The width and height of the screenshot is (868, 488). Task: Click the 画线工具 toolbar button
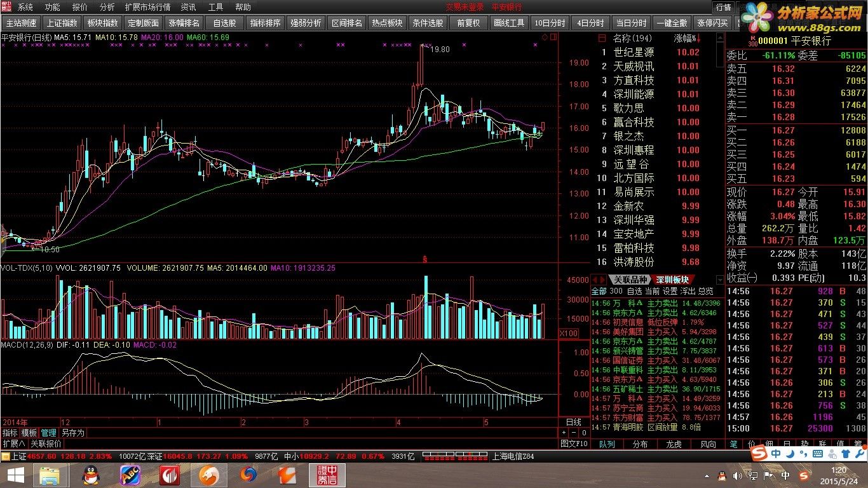pyautogui.click(x=510, y=22)
